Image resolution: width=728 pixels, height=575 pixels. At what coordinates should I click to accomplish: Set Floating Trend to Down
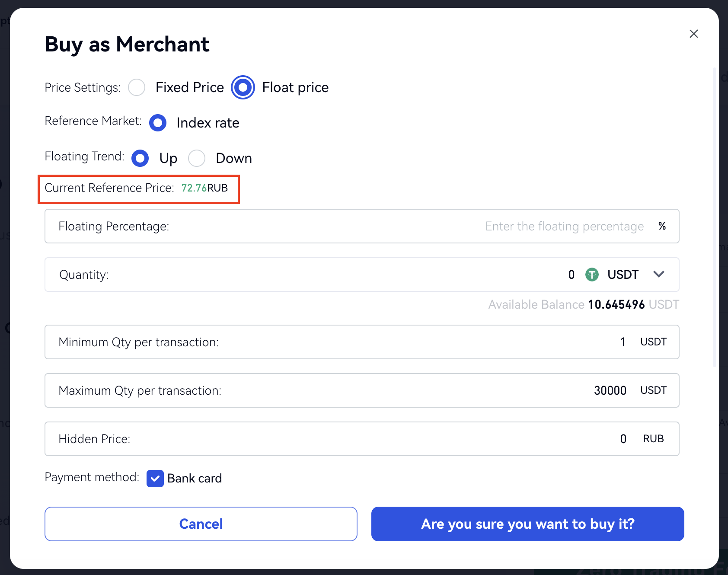[x=197, y=158]
